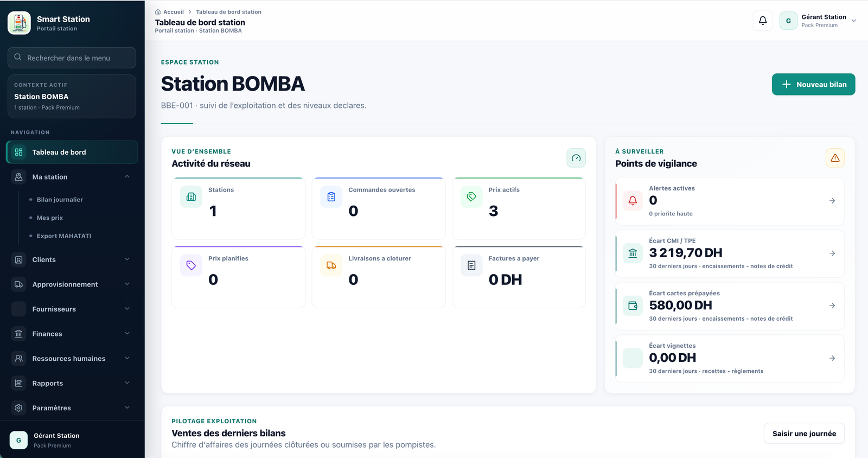Click the warning triangle icon in Points de vigilance
Image resolution: width=868 pixels, height=458 pixels.
pos(835,158)
